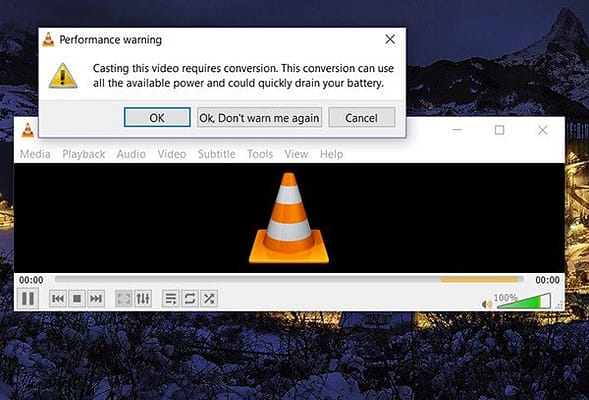This screenshot has height=400, width=589.
Task: Pause playback with the pause button
Action: (28, 299)
